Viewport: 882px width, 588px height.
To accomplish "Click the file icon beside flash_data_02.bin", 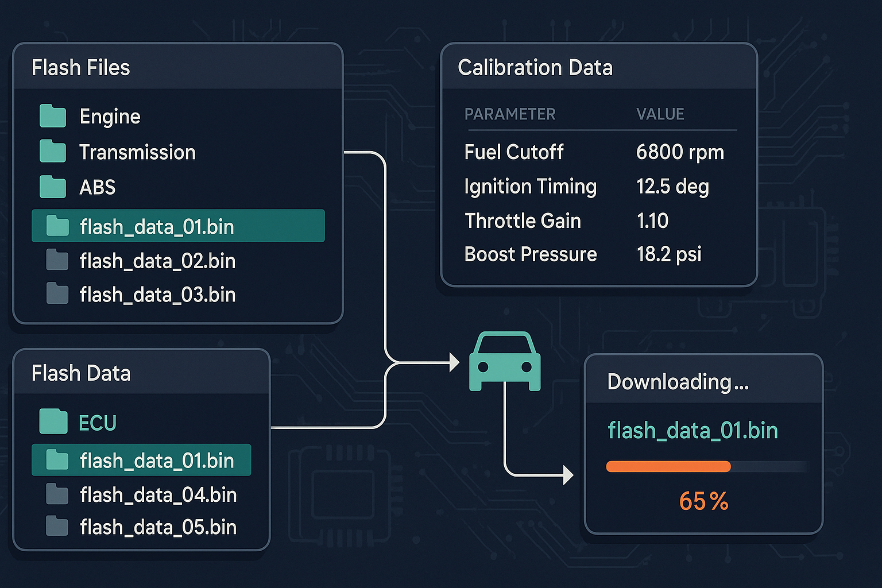I will (x=57, y=260).
